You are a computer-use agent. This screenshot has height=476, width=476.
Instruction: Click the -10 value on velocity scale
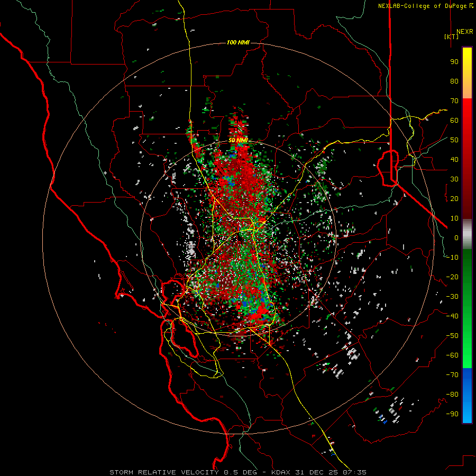point(452,258)
